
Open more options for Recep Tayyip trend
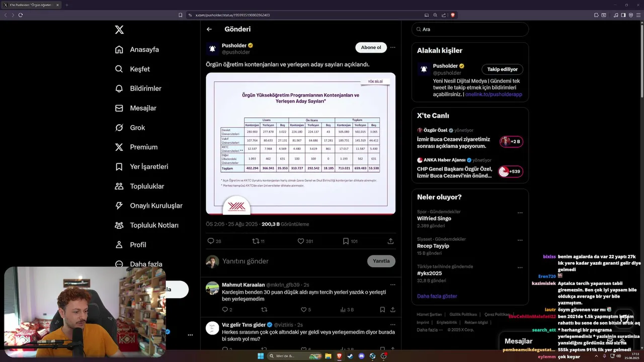pyautogui.click(x=520, y=240)
